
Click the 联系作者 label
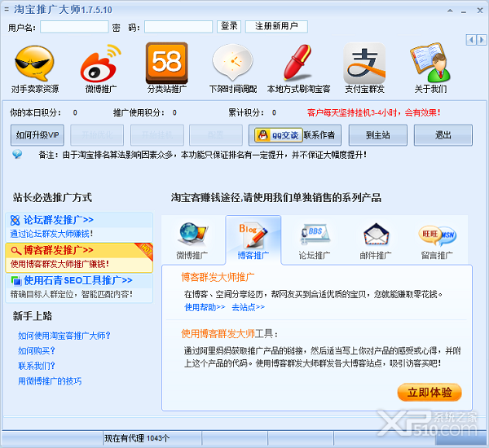pos(319,135)
